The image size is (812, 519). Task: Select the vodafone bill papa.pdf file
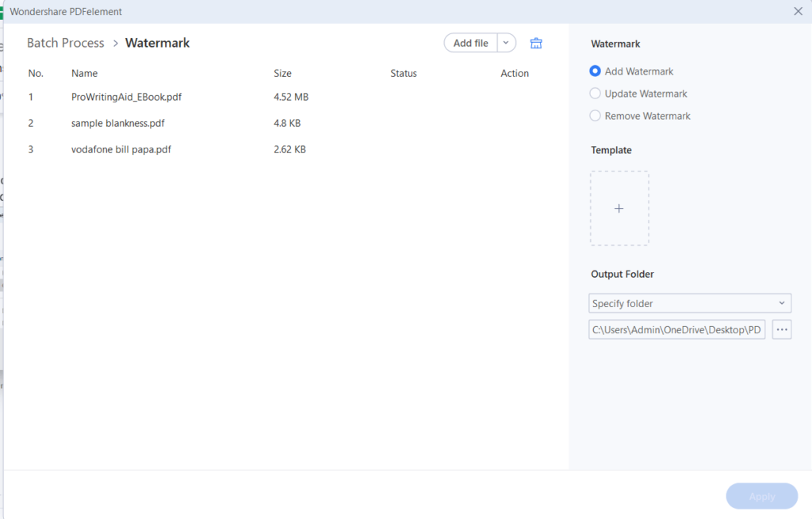coord(121,149)
